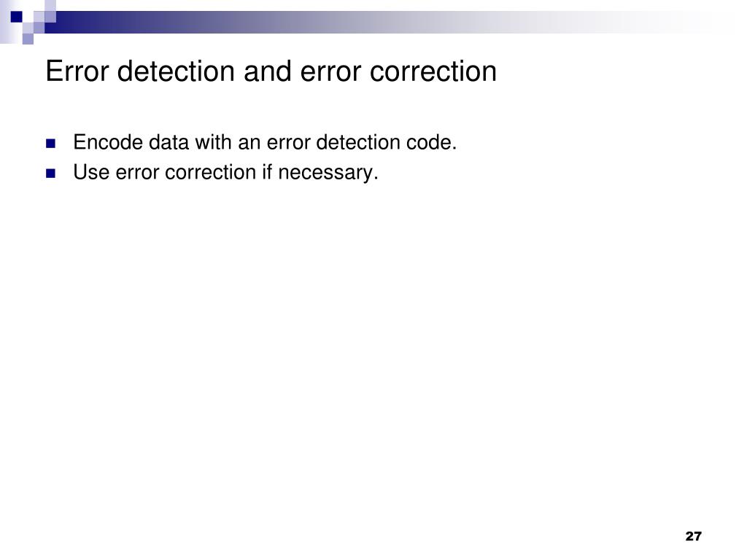Select the second bullet's square marker
The width and height of the screenshot is (747, 560).
point(50,174)
